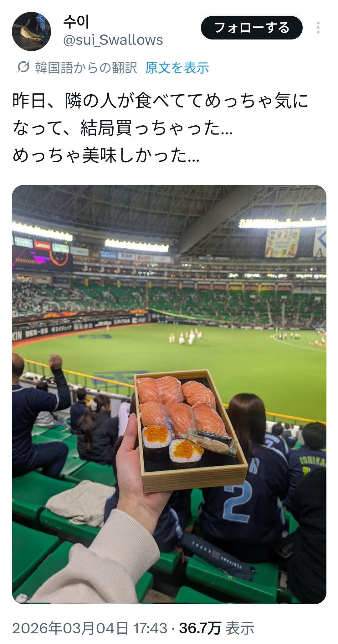Tap the 韓国語からの翻訳 translation label
Image resolution: width=338 pixels, height=644 pixels.
[86, 68]
